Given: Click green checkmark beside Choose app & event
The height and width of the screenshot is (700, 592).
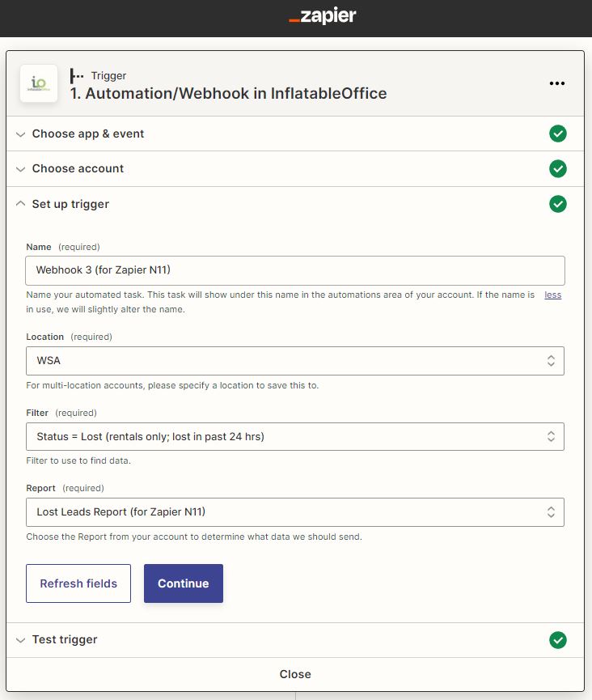Looking at the screenshot, I should click(x=557, y=134).
